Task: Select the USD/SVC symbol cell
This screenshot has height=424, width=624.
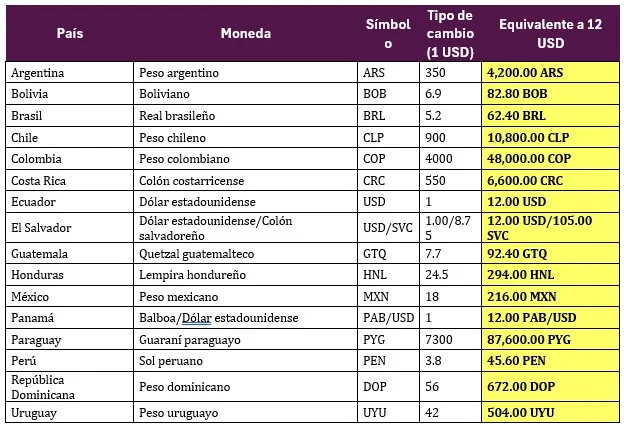Action: click(386, 228)
